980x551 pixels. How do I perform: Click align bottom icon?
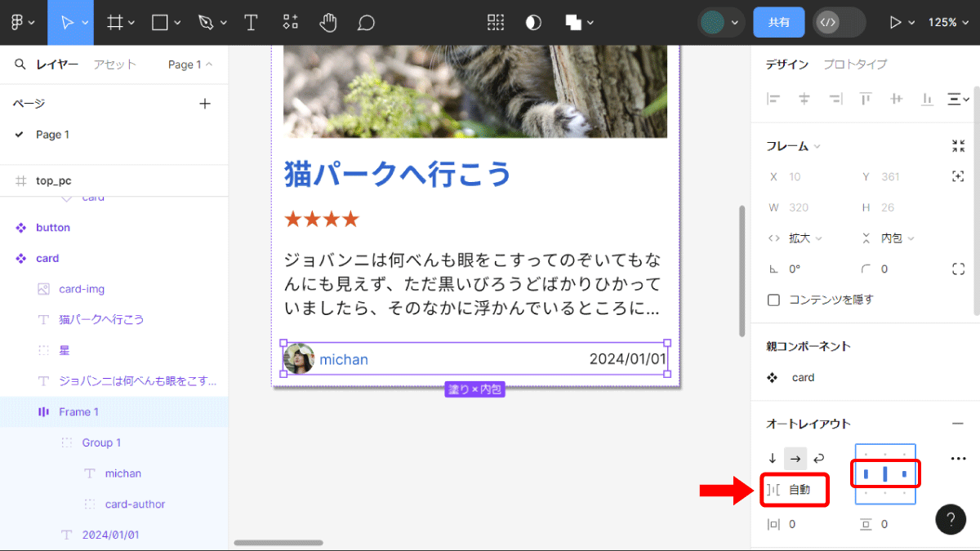pyautogui.click(x=927, y=99)
